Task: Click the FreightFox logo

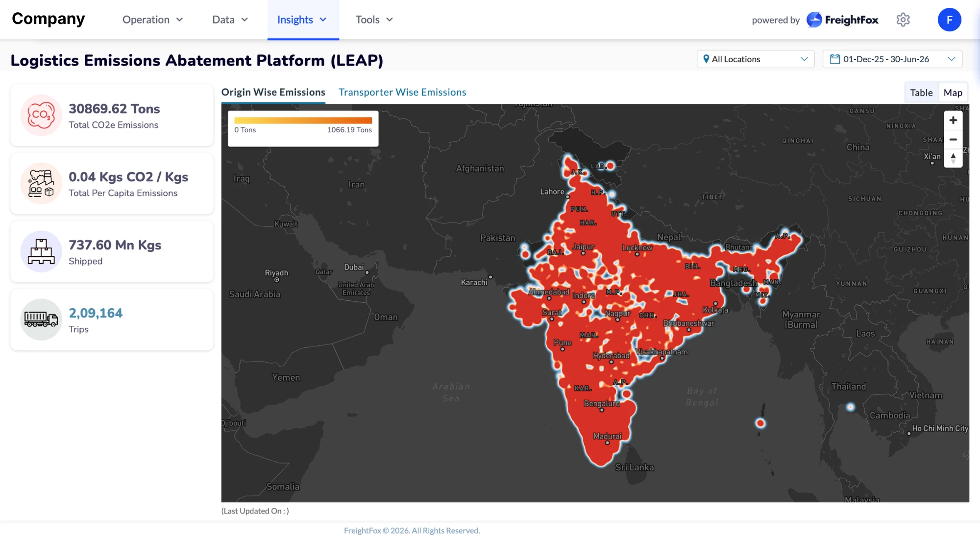Action: tap(842, 20)
